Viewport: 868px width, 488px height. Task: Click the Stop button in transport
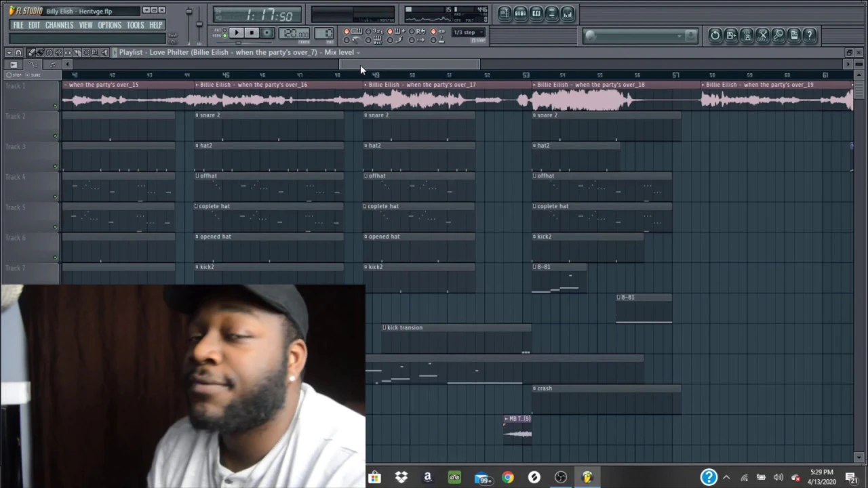point(252,33)
